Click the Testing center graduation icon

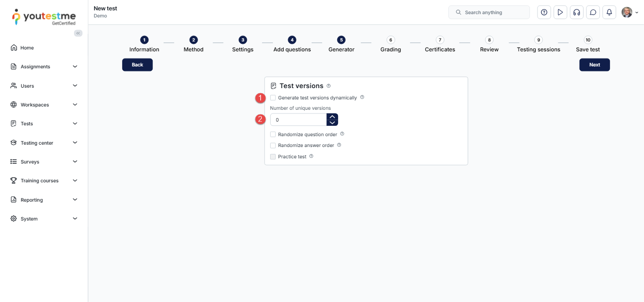coord(14,143)
